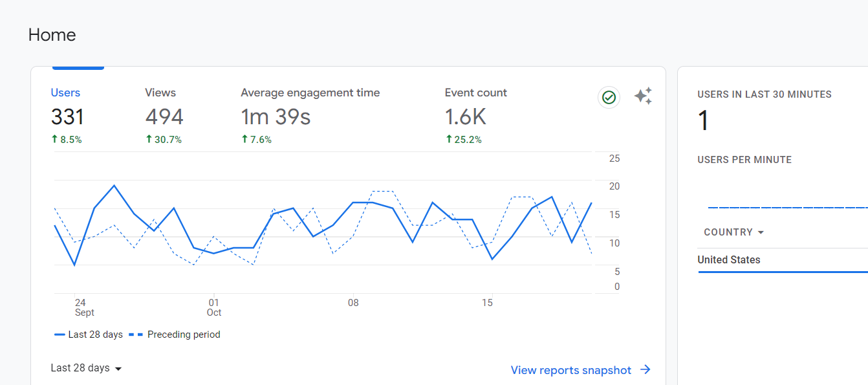This screenshot has height=385, width=868.
Task: Click dashed Preceding period legend marker
Action: 136,335
